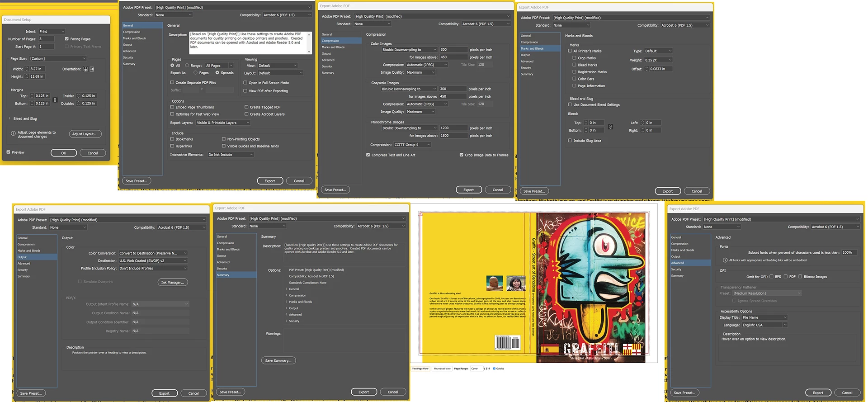The height and width of the screenshot is (402, 868).
Task: Enable Hyperlinks under Include
Action: [172, 146]
